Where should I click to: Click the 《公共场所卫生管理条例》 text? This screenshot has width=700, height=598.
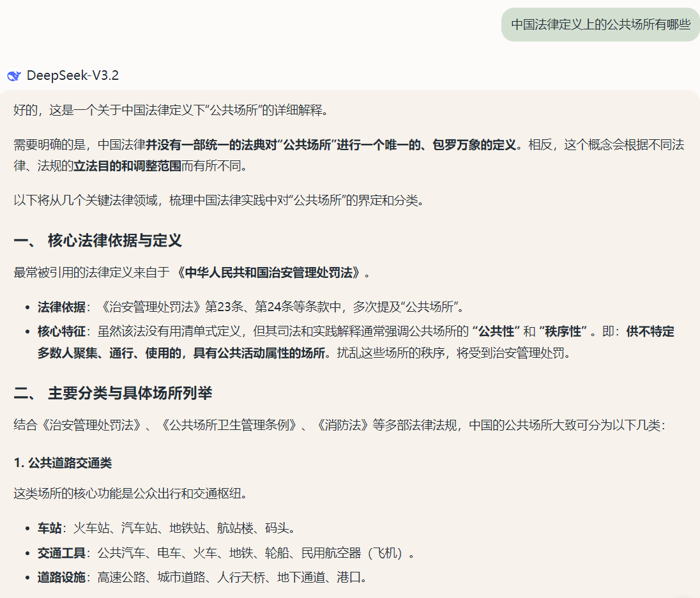pos(229,425)
